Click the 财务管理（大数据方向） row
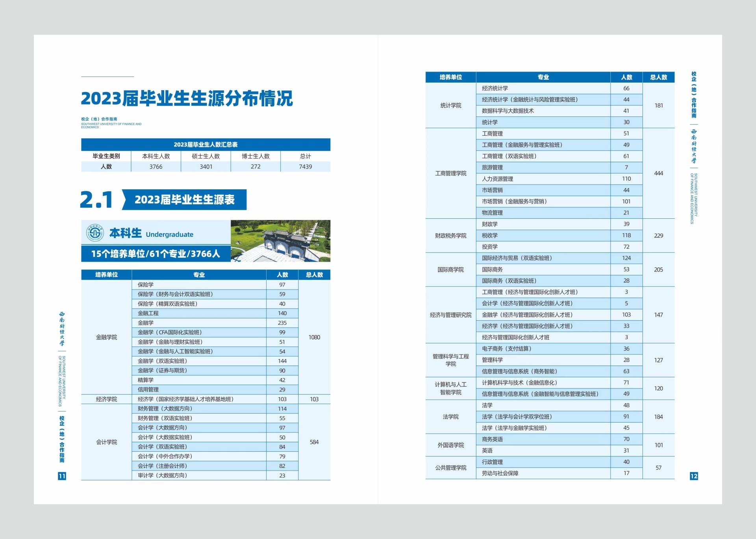Image resolution: width=756 pixels, height=539 pixels. (215, 409)
